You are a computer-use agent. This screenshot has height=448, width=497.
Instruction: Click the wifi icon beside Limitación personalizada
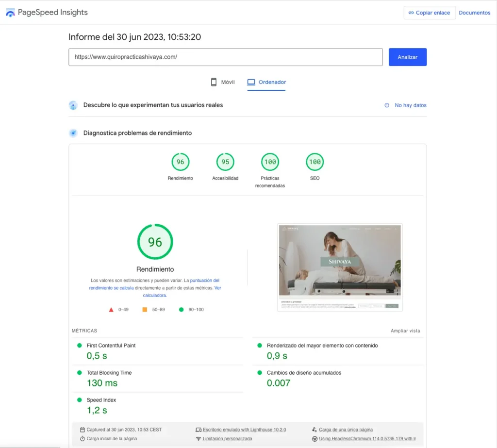[199, 439]
